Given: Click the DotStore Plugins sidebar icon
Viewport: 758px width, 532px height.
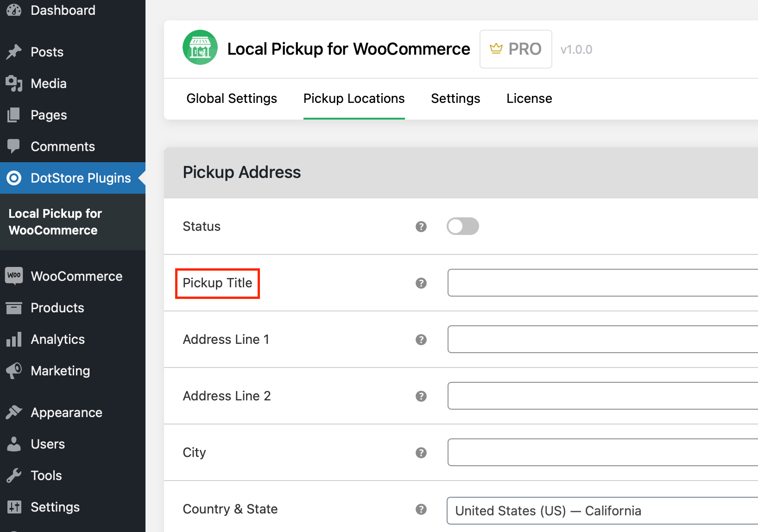Looking at the screenshot, I should pyautogui.click(x=14, y=178).
